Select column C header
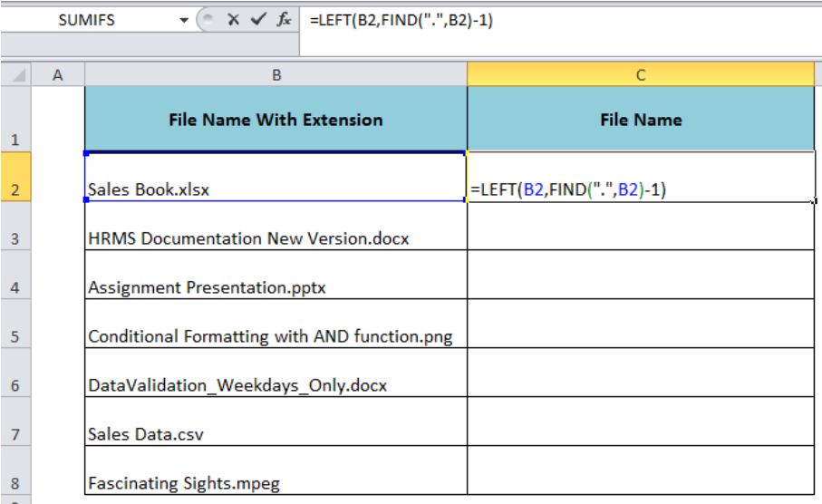Screen dimensions: 822x504 (641, 75)
